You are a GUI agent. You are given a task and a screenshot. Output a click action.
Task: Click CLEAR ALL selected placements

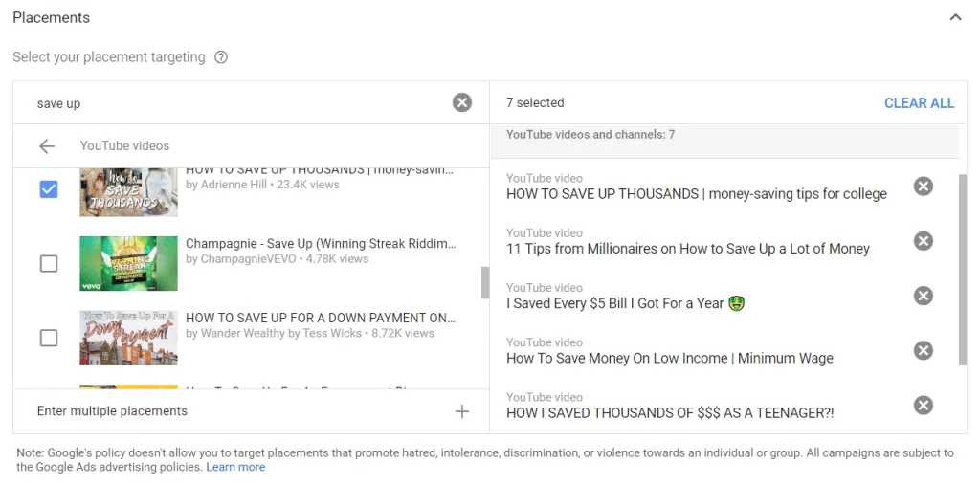pyautogui.click(x=919, y=103)
